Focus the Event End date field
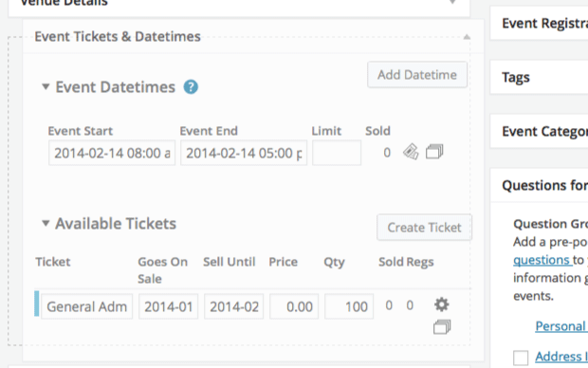Image resolution: width=588 pixels, height=368 pixels. [x=244, y=153]
